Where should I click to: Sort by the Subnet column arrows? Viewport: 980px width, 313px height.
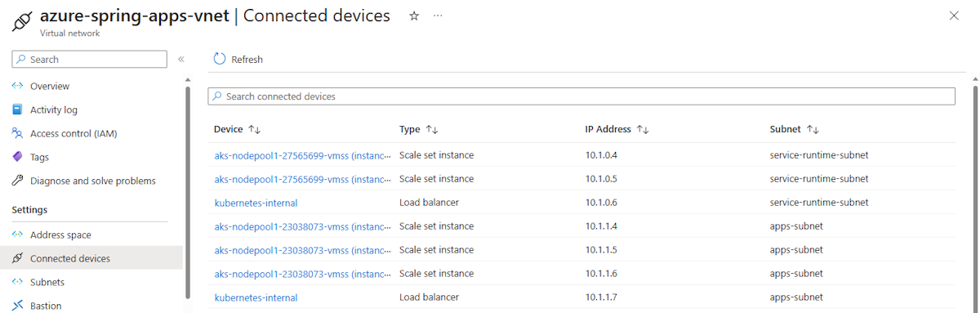coord(813,129)
